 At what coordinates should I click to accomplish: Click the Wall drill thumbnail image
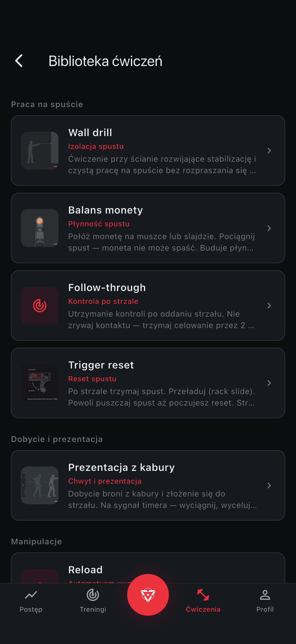40,150
